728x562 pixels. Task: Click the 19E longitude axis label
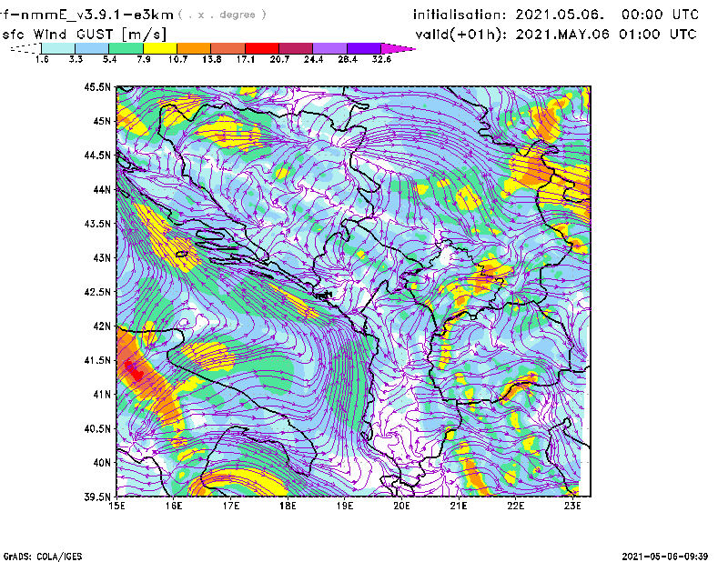(345, 506)
